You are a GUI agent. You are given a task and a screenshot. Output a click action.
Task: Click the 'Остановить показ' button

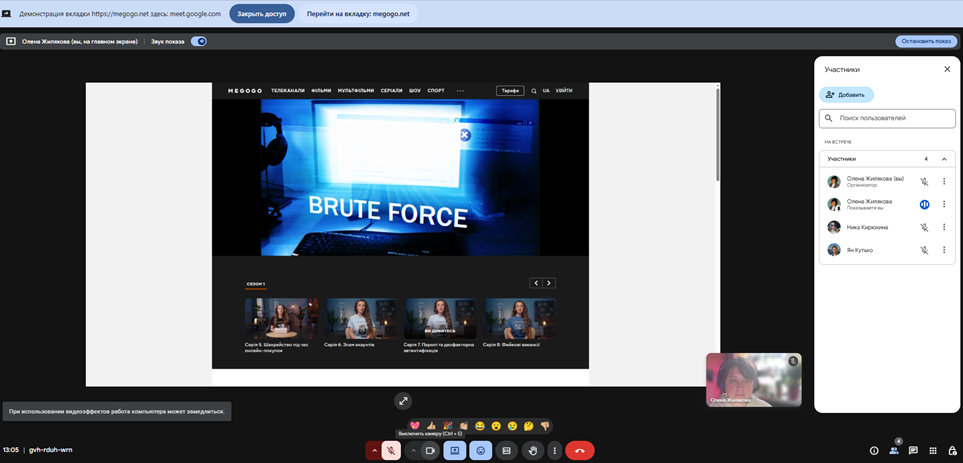925,42
